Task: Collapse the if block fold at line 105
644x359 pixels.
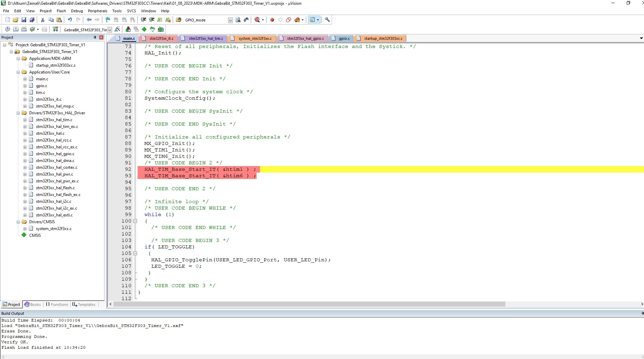Action: [x=135, y=254]
